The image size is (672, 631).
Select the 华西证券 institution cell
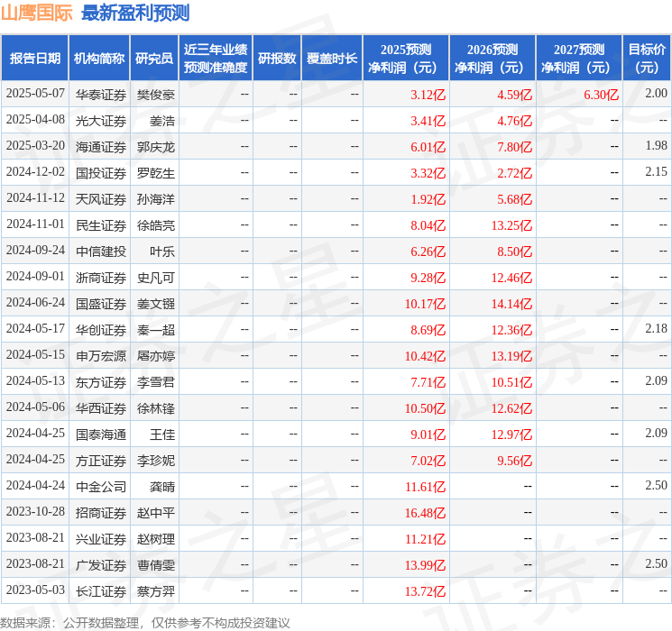(x=101, y=408)
